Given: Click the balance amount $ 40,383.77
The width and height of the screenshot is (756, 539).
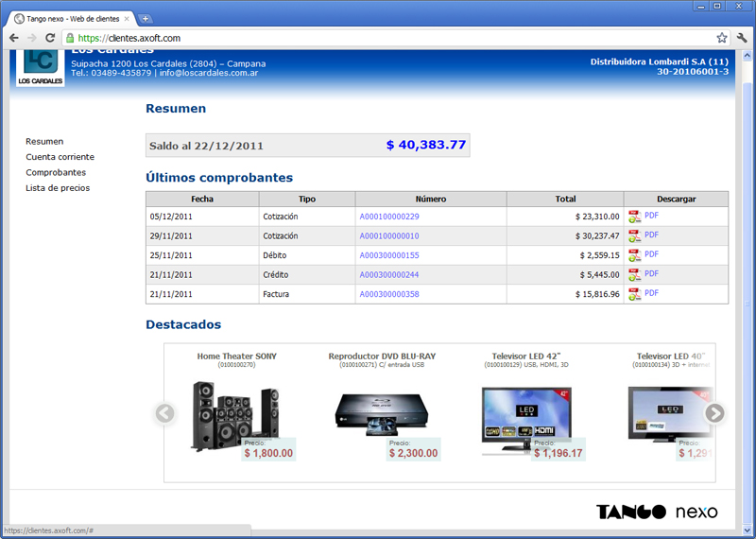Looking at the screenshot, I should coord(426,145).
